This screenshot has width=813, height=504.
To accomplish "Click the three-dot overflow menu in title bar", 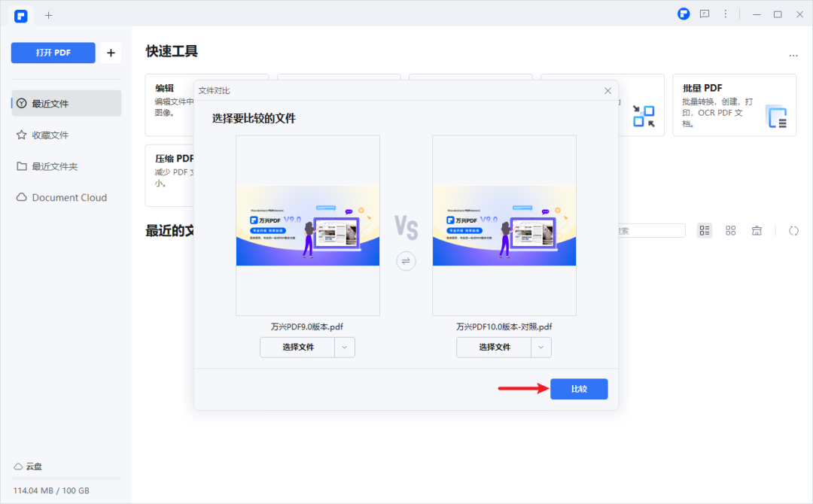I will coord(725,14).
